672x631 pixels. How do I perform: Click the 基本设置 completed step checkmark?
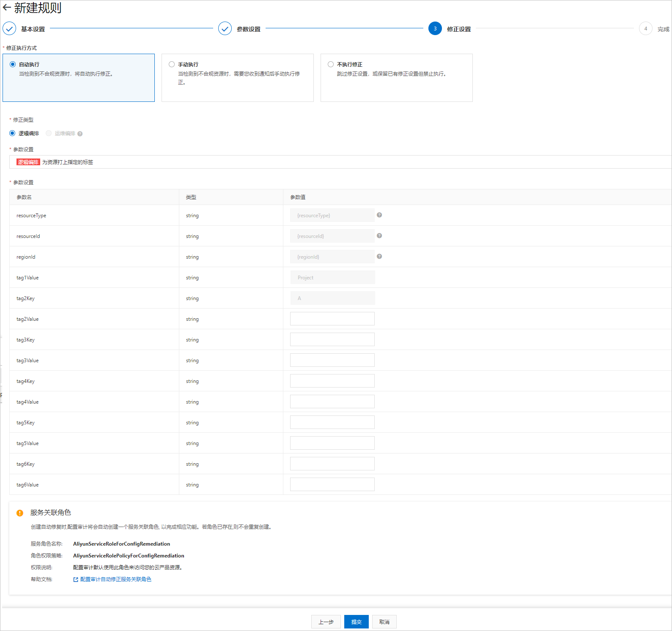pyautogui.click(x=9, y=29)
